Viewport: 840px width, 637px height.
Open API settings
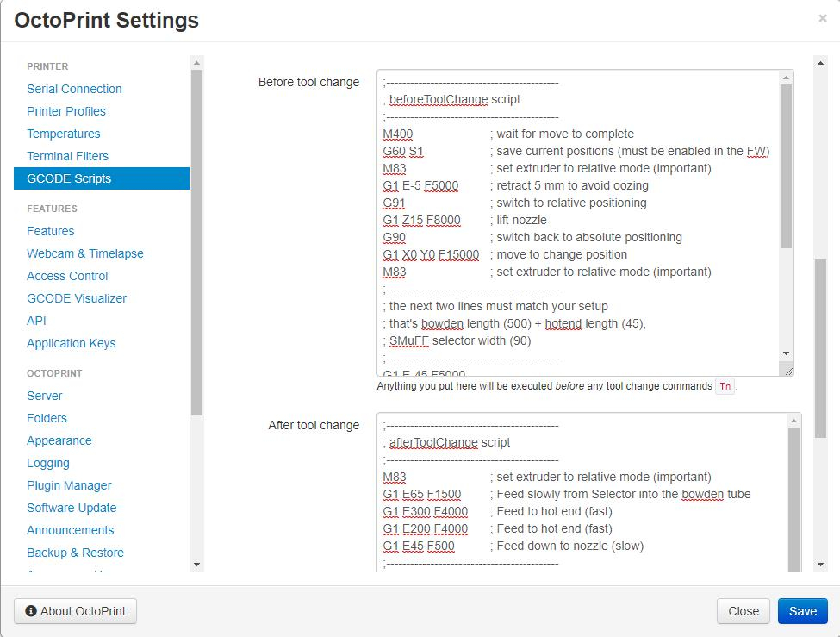pos(36,321)
